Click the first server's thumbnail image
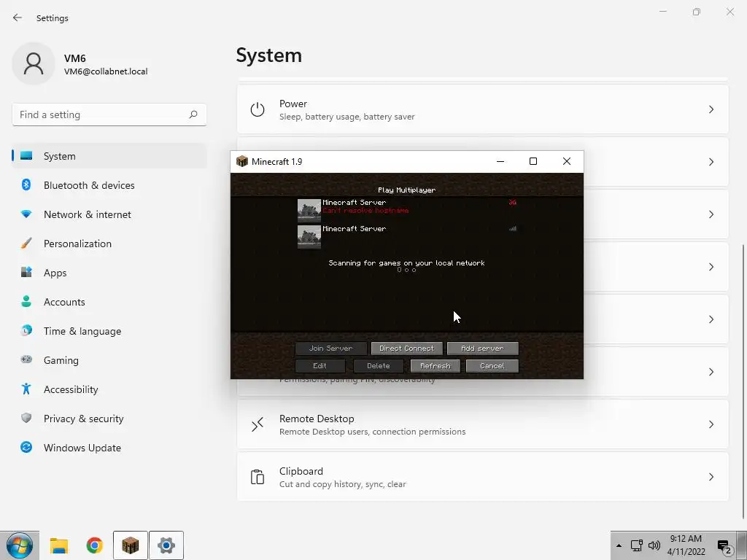The image size is (747, 560). tap(309, 211)
